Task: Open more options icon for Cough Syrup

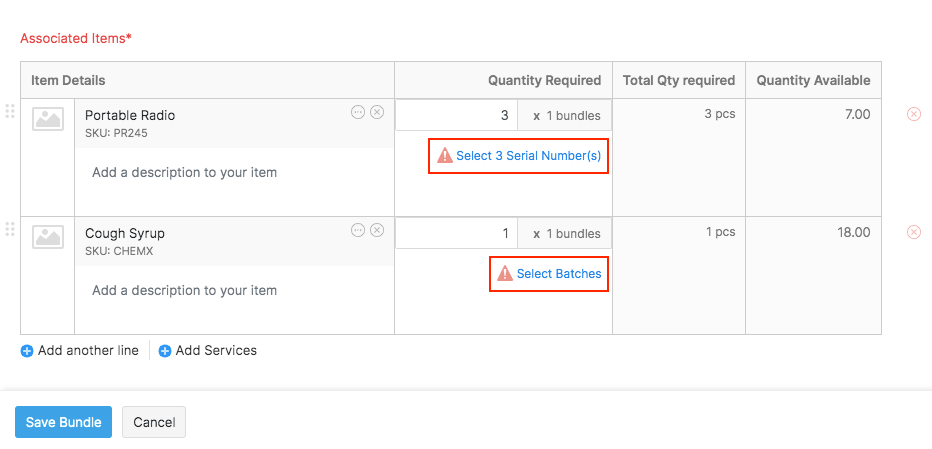Action: point(358,231)
